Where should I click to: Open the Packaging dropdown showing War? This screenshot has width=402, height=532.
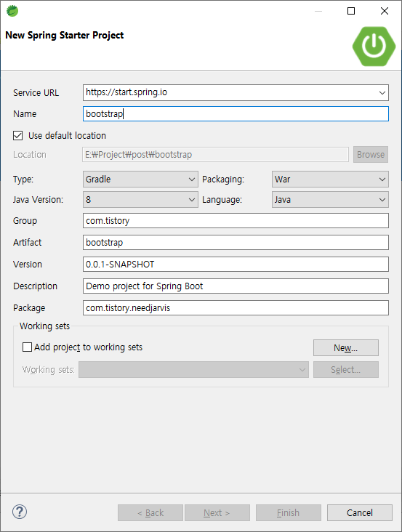(330, 179)
